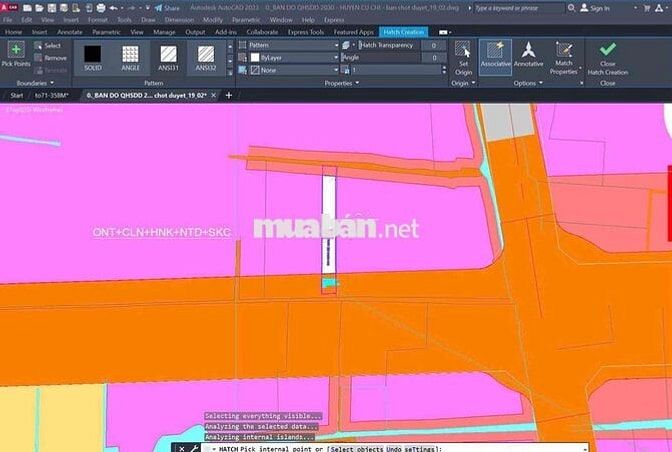Click the Save As icon
This screenshot has width=672, height=452.
point(64,8)
